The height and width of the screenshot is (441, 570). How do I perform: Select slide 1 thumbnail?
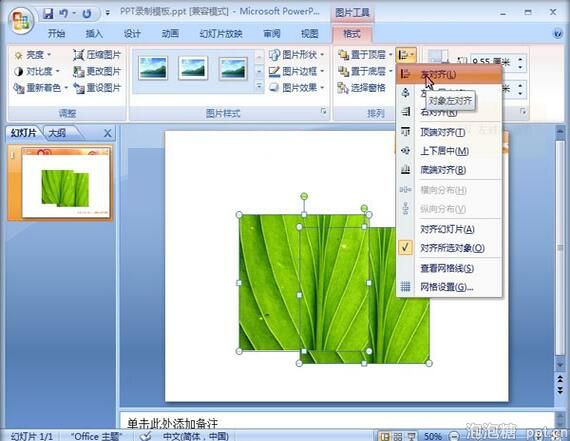point(65,183)
